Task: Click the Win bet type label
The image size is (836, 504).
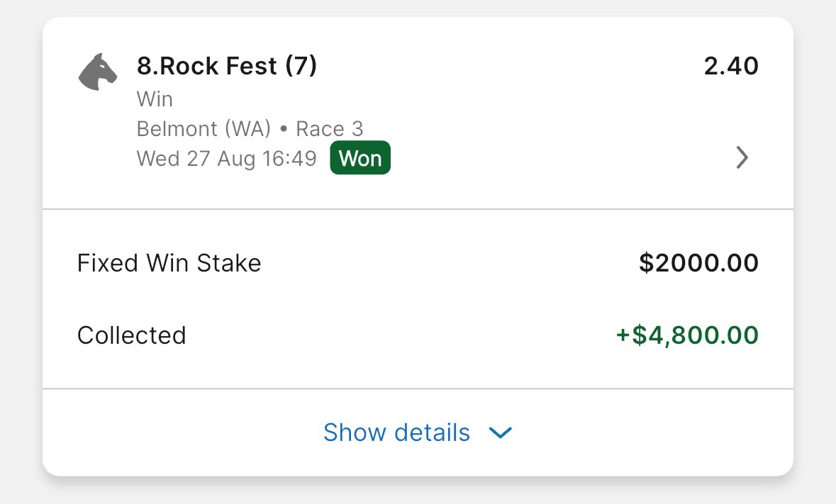Action: pyautogui.click(x=155, y=99)
